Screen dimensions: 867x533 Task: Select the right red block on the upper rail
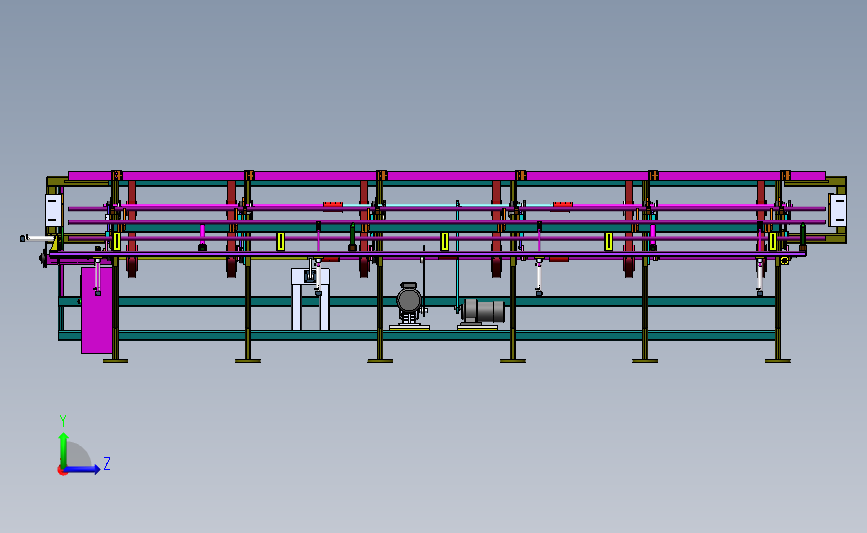click(x=563, y=205)
